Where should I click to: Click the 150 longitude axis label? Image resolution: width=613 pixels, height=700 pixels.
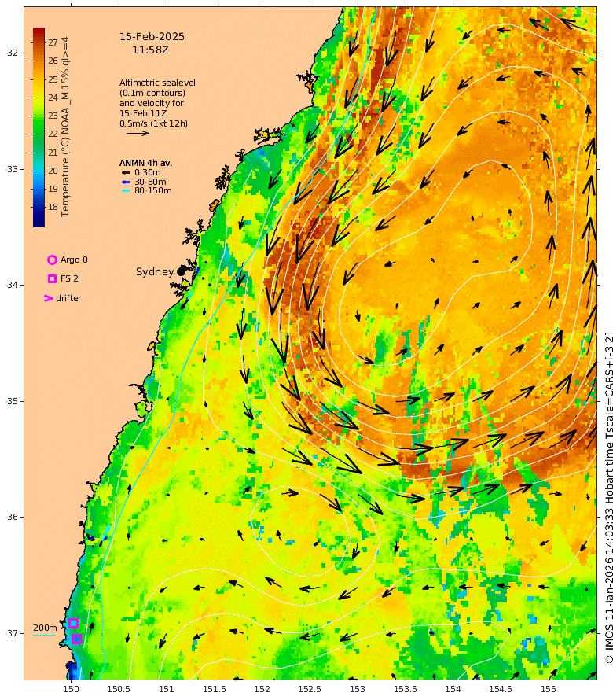pos(71,689)
